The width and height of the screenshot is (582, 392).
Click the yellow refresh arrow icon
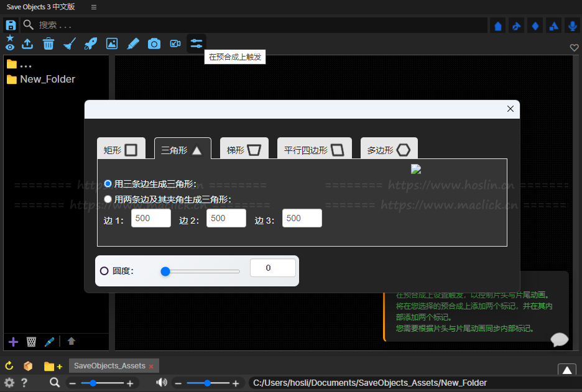point(9,366)
